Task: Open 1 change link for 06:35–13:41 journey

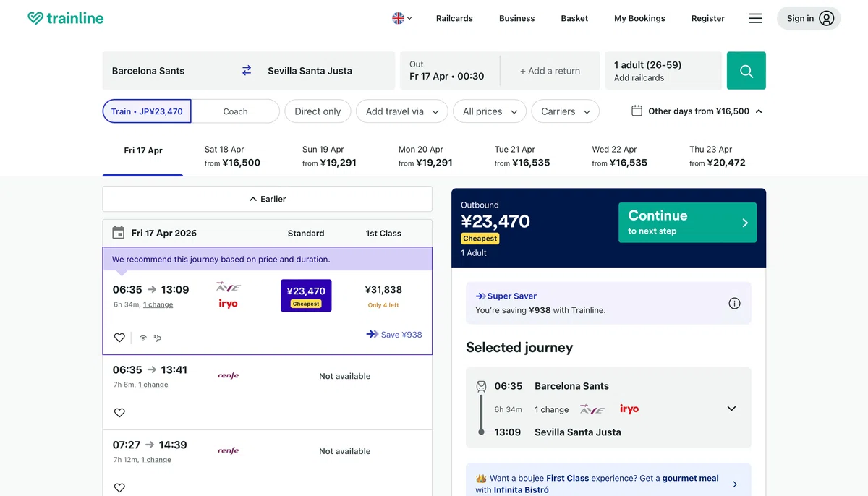Action: pos(153,385)
